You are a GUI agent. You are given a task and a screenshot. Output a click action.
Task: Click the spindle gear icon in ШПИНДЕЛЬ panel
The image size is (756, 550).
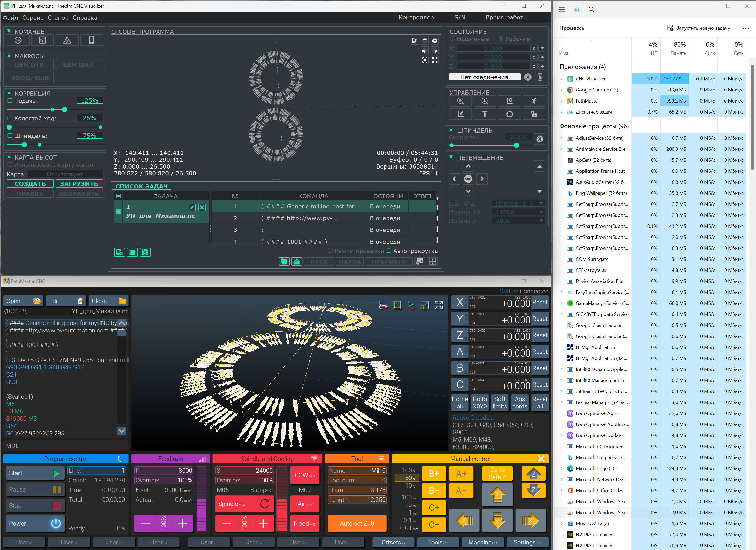(x=539, y=139)
